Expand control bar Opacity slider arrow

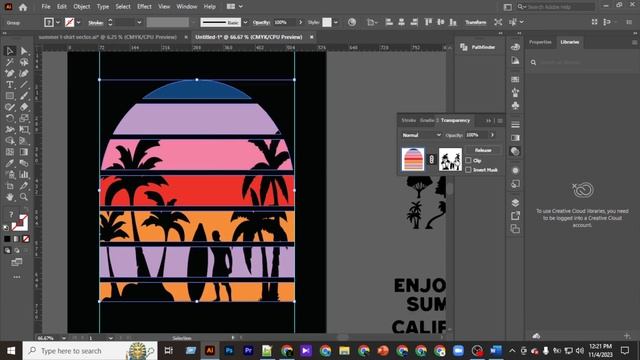point(301,22)
